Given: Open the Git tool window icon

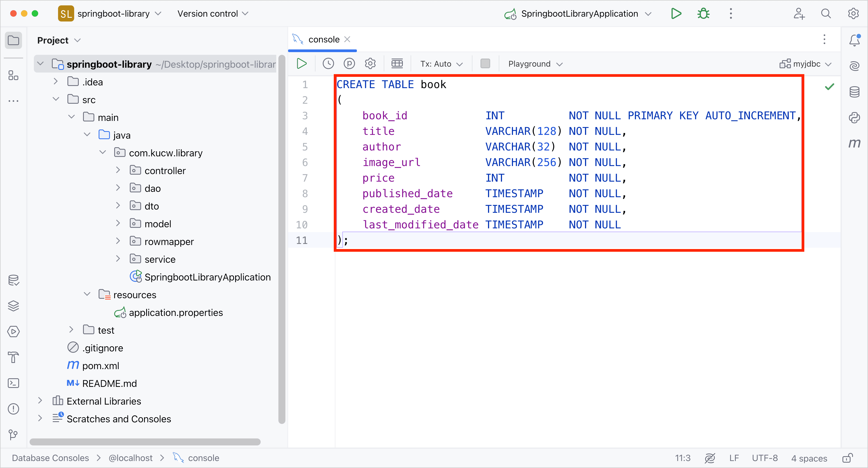Looking at the screenshot, I should [13, 434].
